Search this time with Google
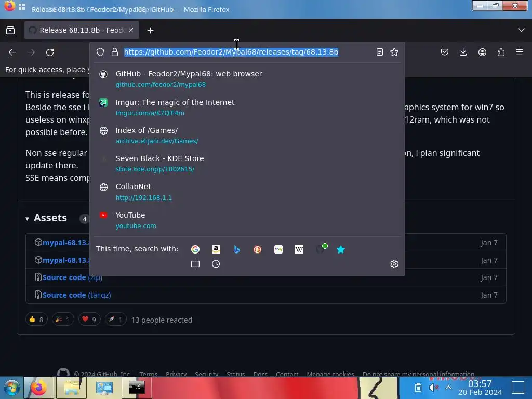This screenshot has height=399, width=532. click(195, 249)
